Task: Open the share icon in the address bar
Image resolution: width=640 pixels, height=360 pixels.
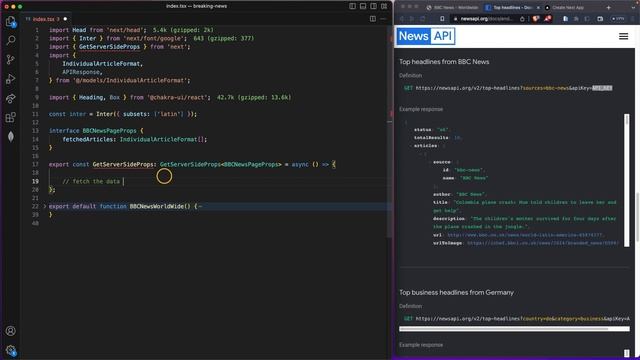Action: pos(522,19)
